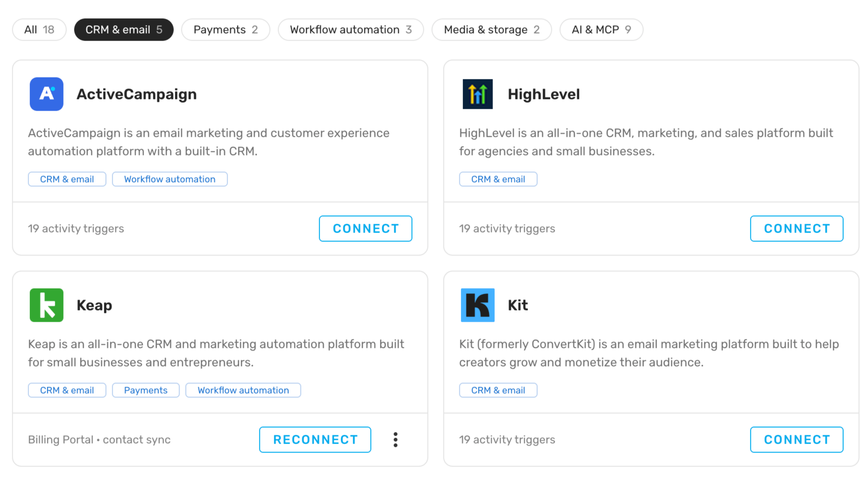Connect the HighLevel integration
The image size is (868, 488).
pos(797,228)
